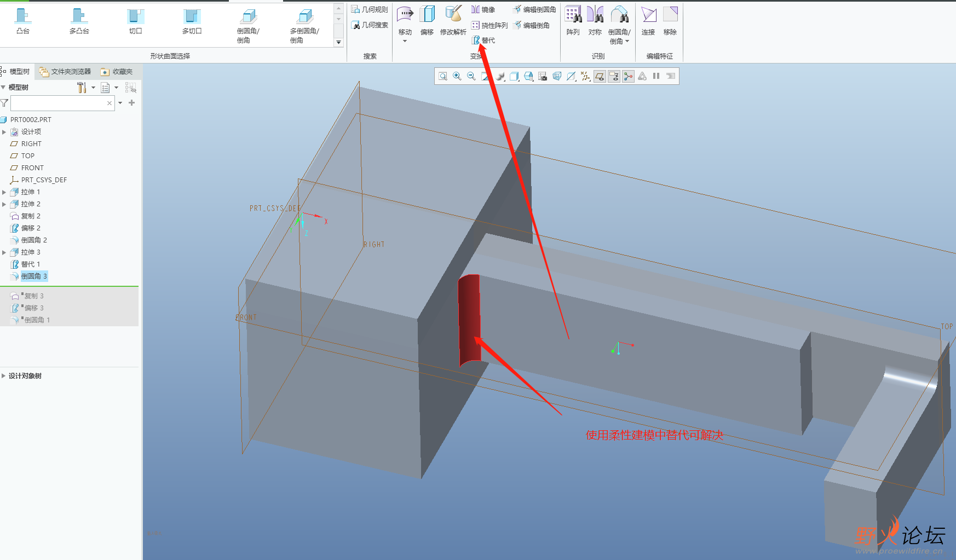956x560 pixels.
Task: Open model tree settings dropdown arrow
Action: point(93,88)
